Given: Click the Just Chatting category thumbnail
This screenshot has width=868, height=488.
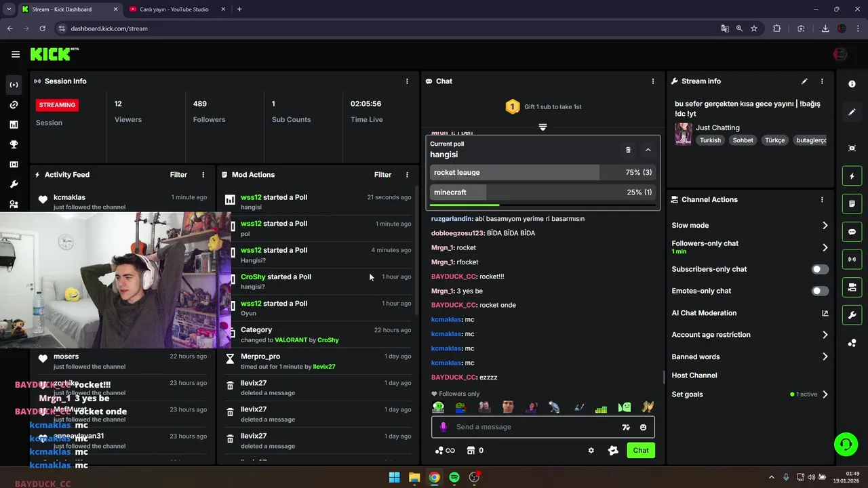Looking at the screenshot, I should tap(683, 134).
